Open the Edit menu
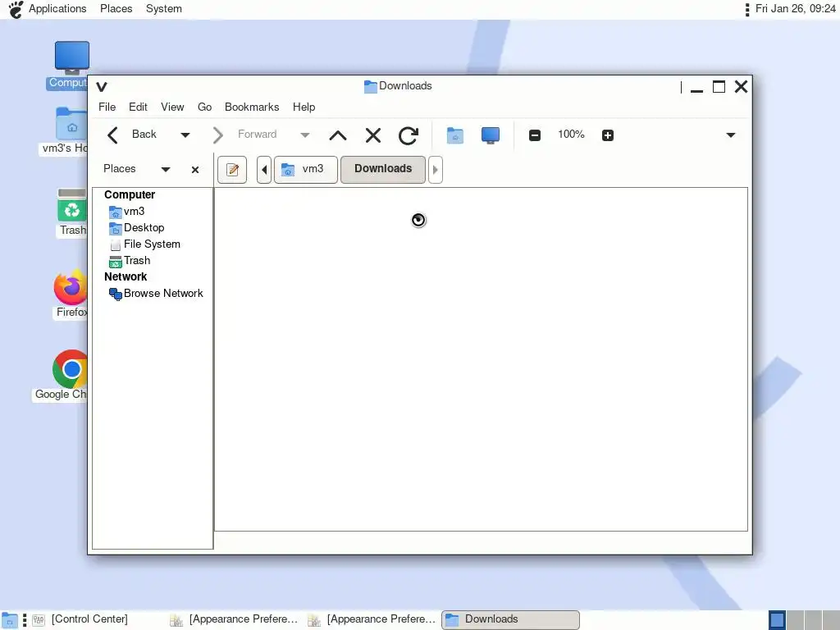 pyautogui.click(x=138, y=107)
